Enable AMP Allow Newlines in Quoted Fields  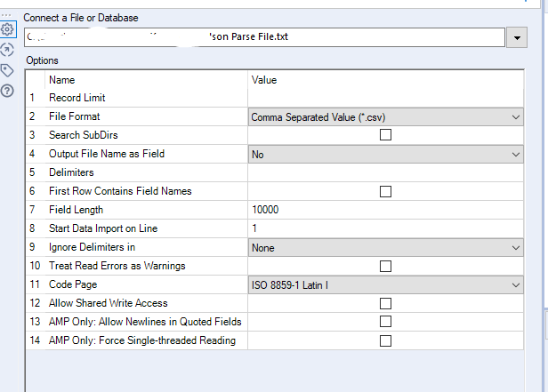[x=386, y=322]
